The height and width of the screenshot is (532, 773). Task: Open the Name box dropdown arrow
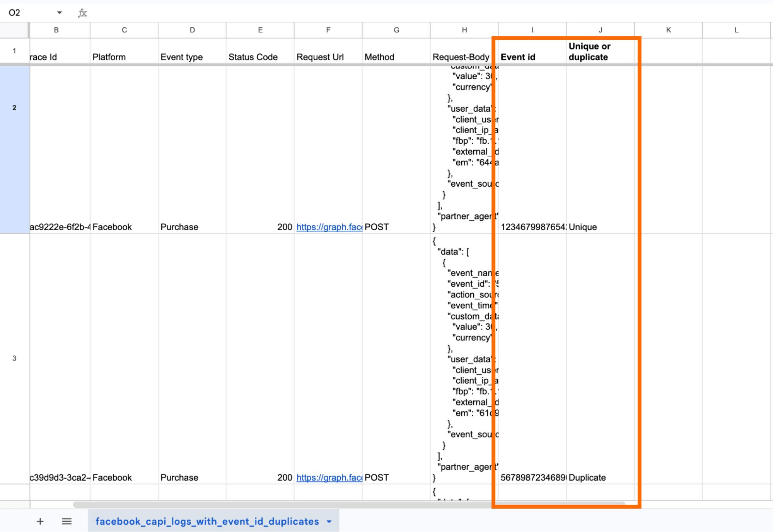[x=59, y=13]
